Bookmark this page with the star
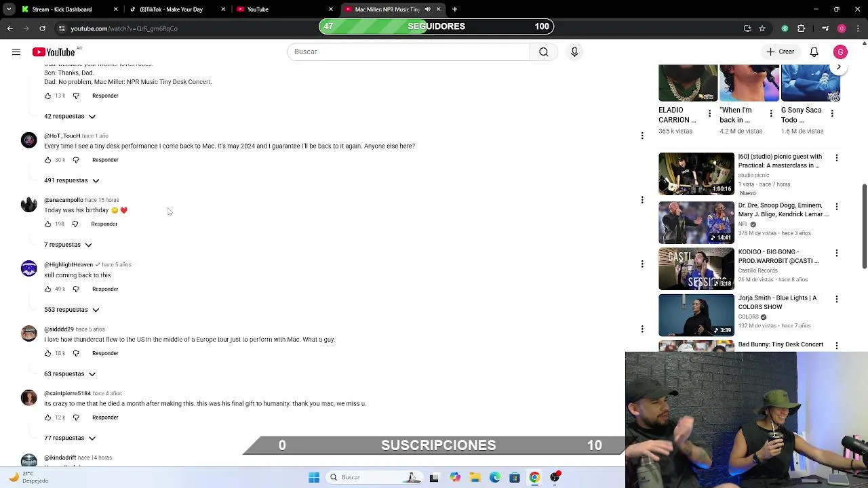 (762, 28)
